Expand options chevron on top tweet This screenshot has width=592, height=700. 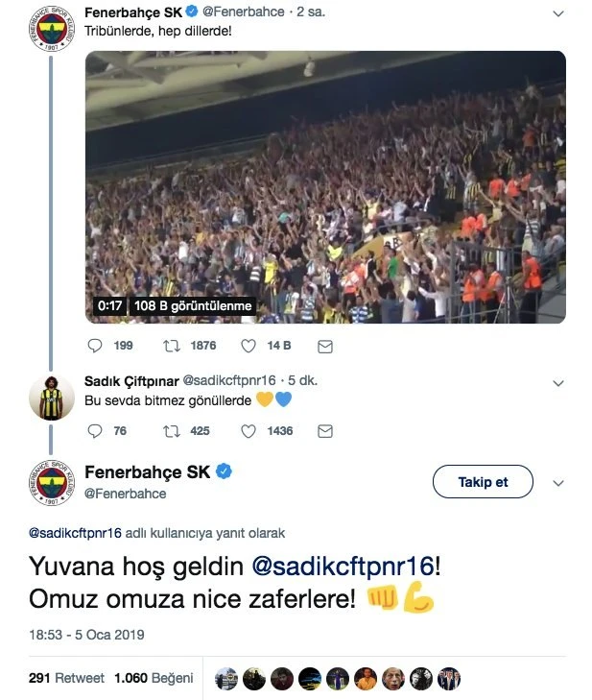pyautogui.click(x=558, y=13)
